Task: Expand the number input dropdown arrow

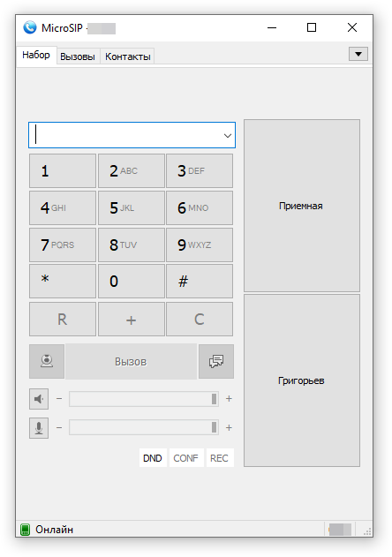Action: (228, 135)
